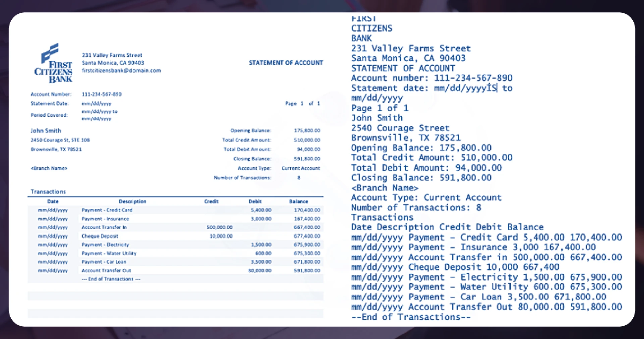Select the Date column header in the transactions table
The width and height of the screenshot is (644, 339).
coord(53,201)
